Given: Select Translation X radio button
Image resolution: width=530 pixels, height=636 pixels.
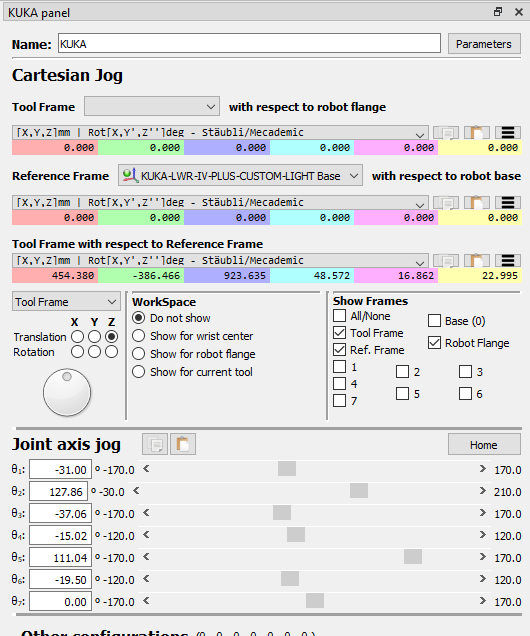Looking at the screenshot, I should tap(77, 337).
